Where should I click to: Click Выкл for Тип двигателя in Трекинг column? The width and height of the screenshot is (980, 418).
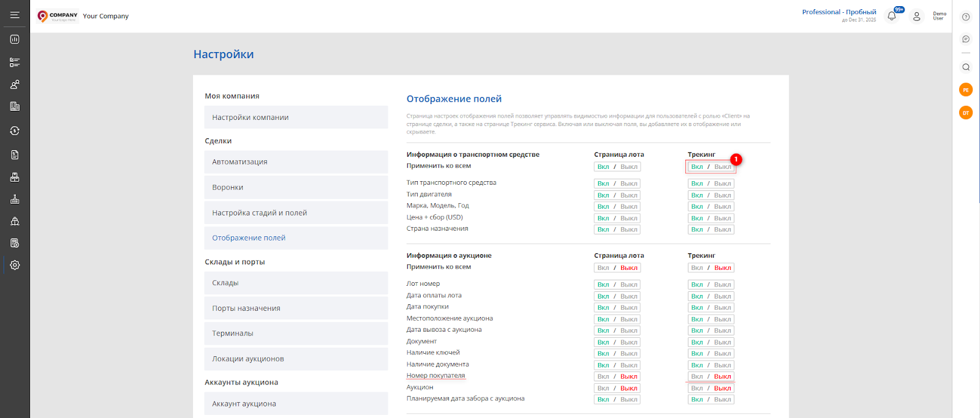point(723,195)
